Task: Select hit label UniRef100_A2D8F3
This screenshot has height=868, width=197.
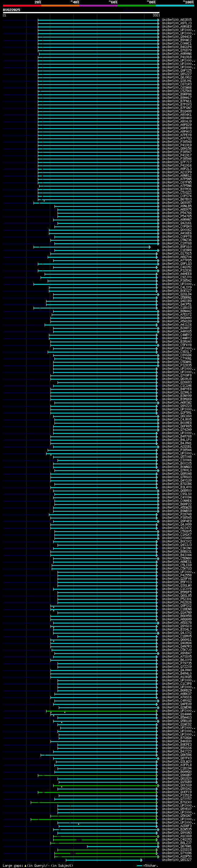Action: coord(177,826)
